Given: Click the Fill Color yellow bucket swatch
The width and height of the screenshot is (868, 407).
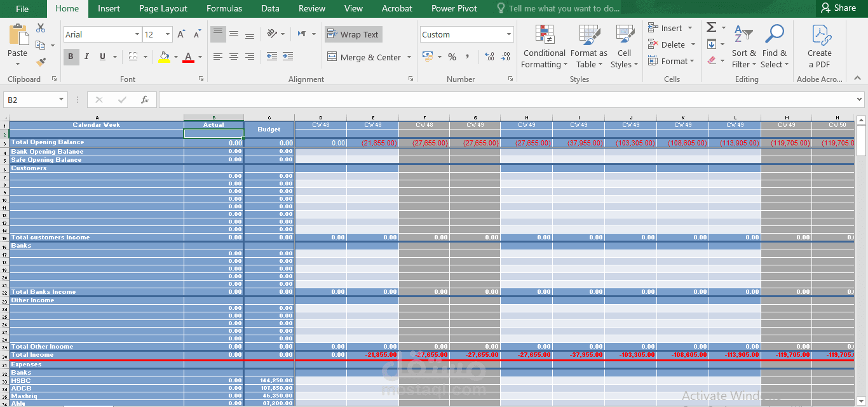Looking at the screenshot, I should point(164,57).
